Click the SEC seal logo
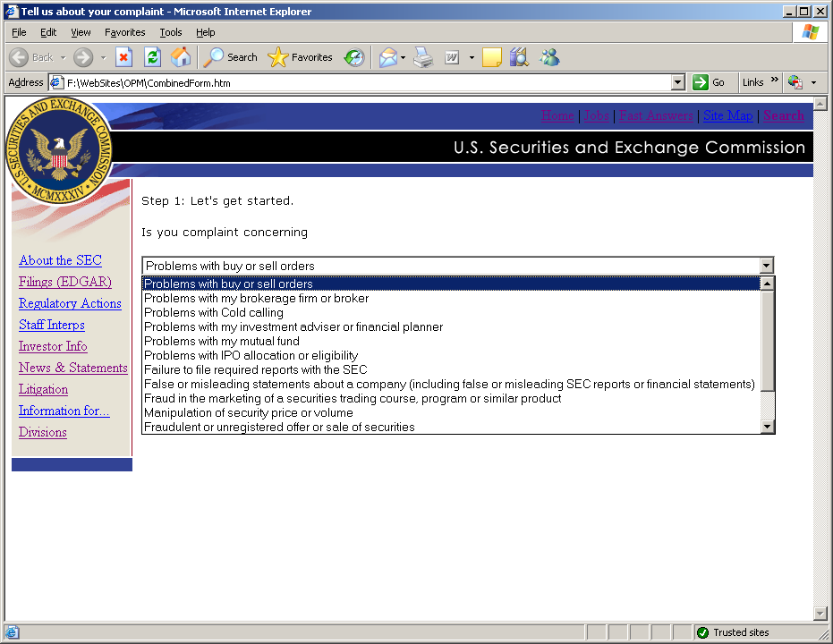This screenshot has height=644, width=833. pos(59,150)
